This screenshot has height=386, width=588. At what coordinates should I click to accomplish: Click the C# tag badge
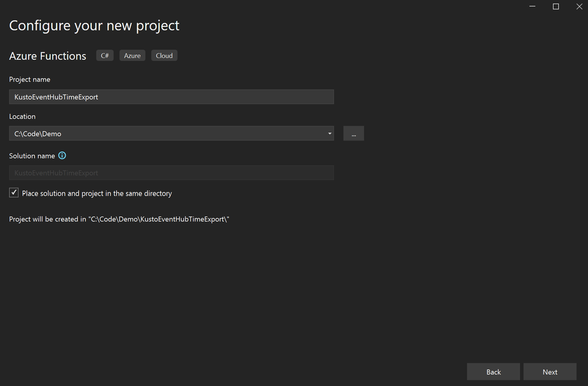coord(105,55)
